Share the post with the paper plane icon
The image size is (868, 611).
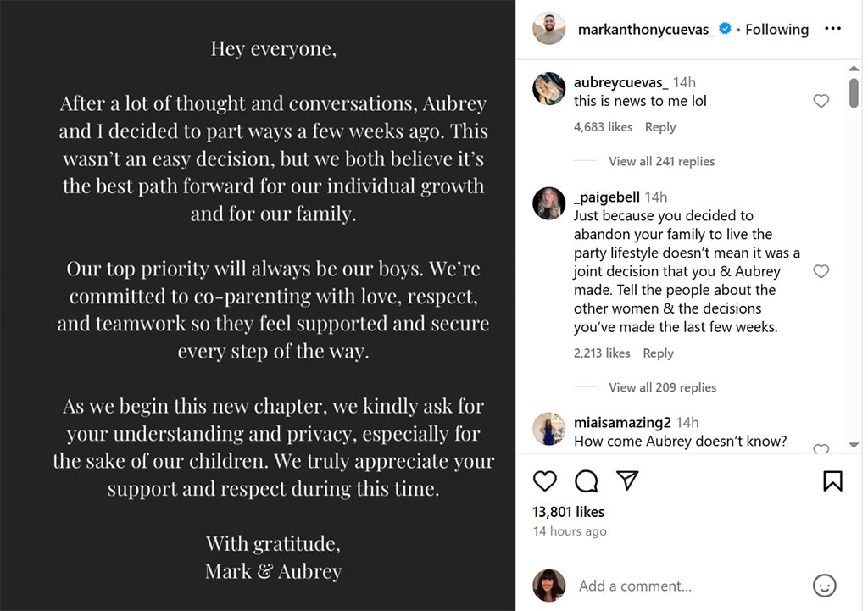point(626,480)
